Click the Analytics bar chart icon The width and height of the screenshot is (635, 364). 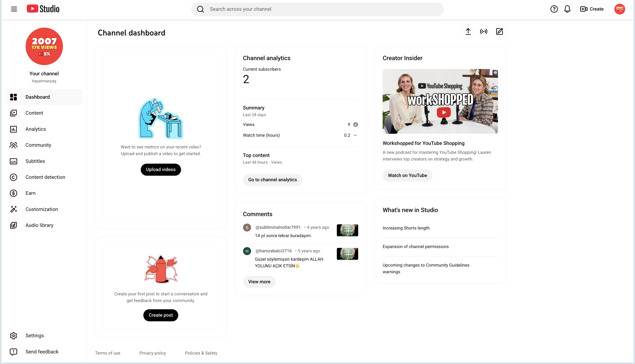point(14,129)
